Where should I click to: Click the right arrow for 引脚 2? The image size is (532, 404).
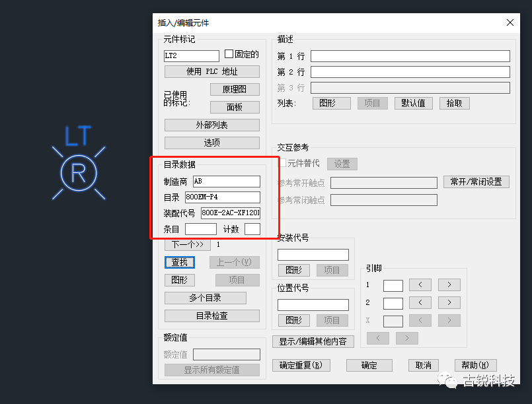[449, 302]
